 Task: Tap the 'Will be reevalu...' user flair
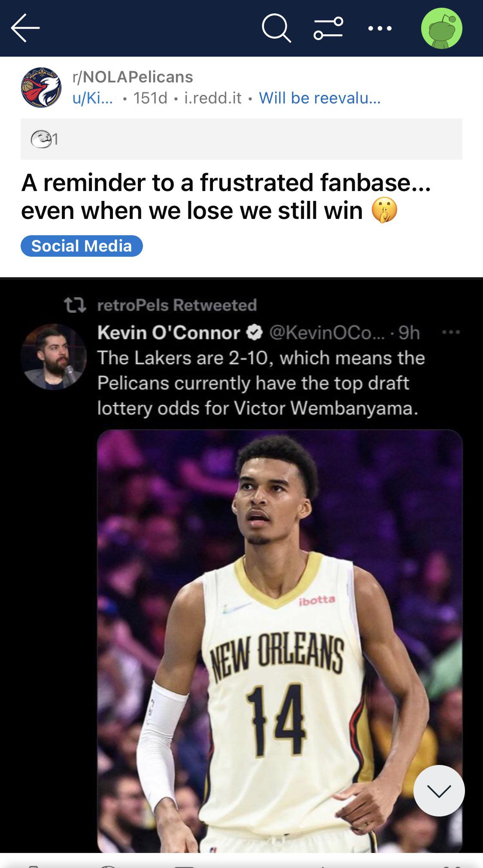tap(320, 98)
